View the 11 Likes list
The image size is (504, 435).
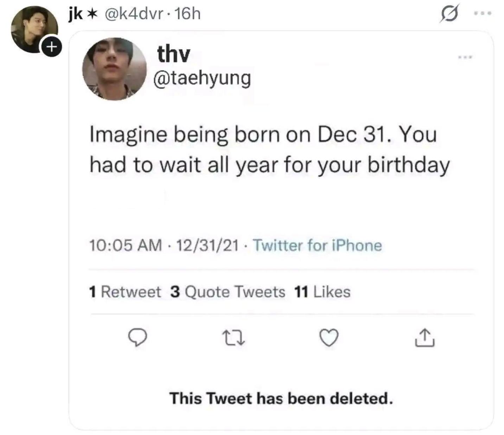(322, 292)
